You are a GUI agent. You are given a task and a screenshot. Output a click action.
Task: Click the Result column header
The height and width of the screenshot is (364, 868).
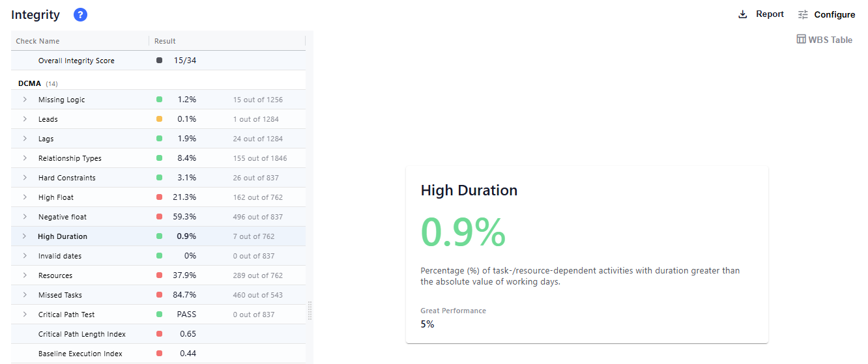[x=165, y=41]
